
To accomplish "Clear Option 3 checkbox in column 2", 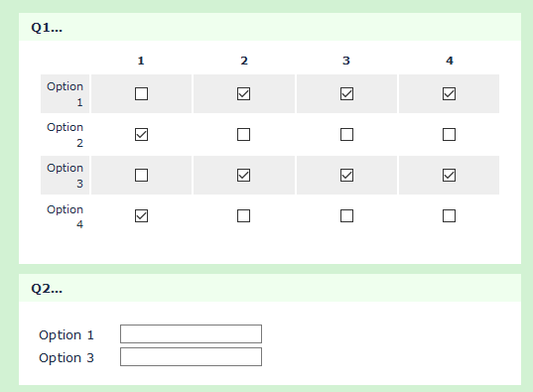I will (244, 175).
